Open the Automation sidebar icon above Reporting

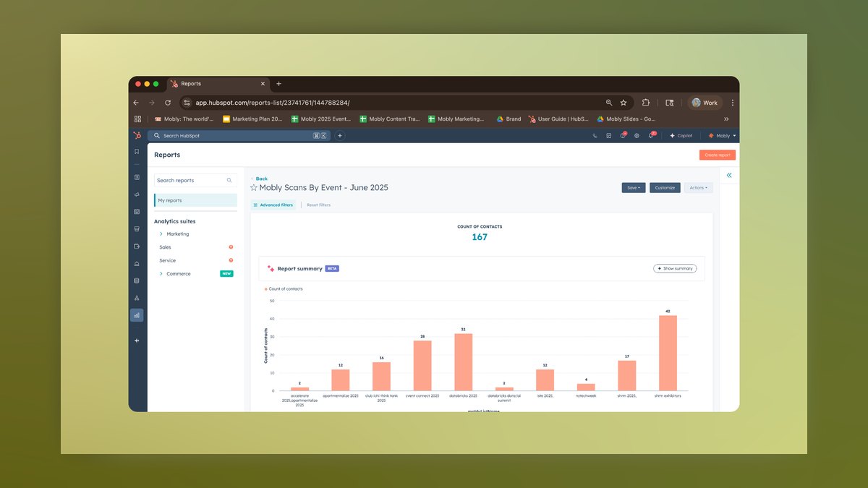coord(137,298)
